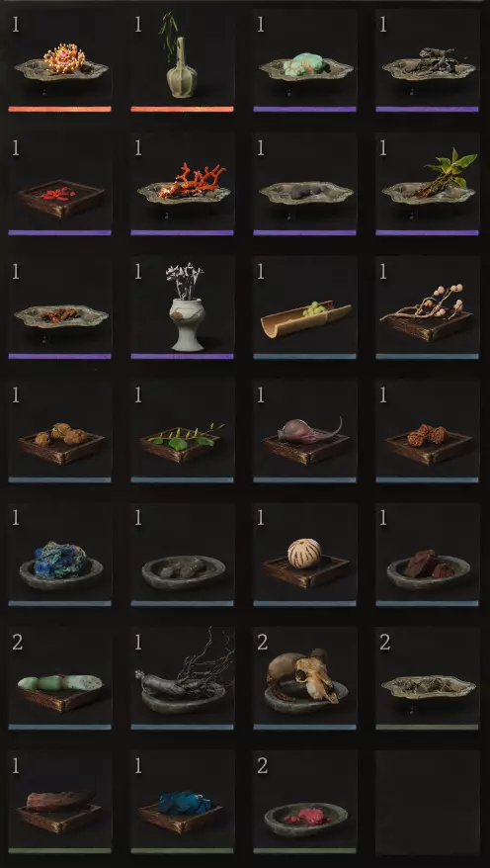Select the animal skull in bowl
The image size is (490, 868).
[304, 678]
